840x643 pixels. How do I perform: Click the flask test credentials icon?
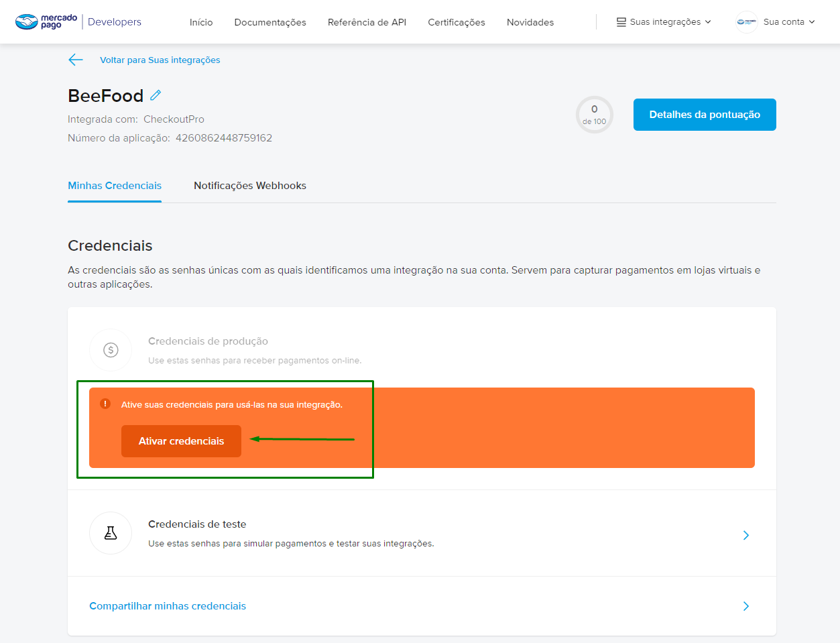[111, 533]
